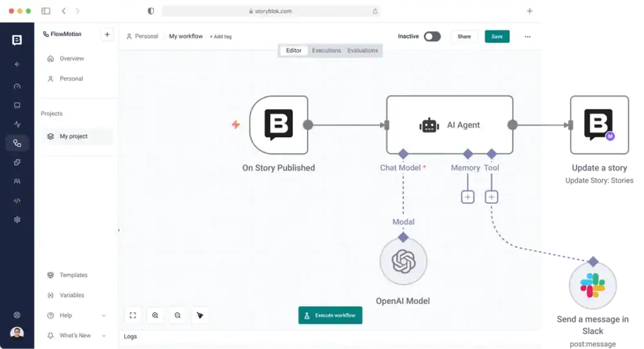Open the three-dots more options menu
Image resolution: width=644 pixels, height=349 pixels.
527,37
